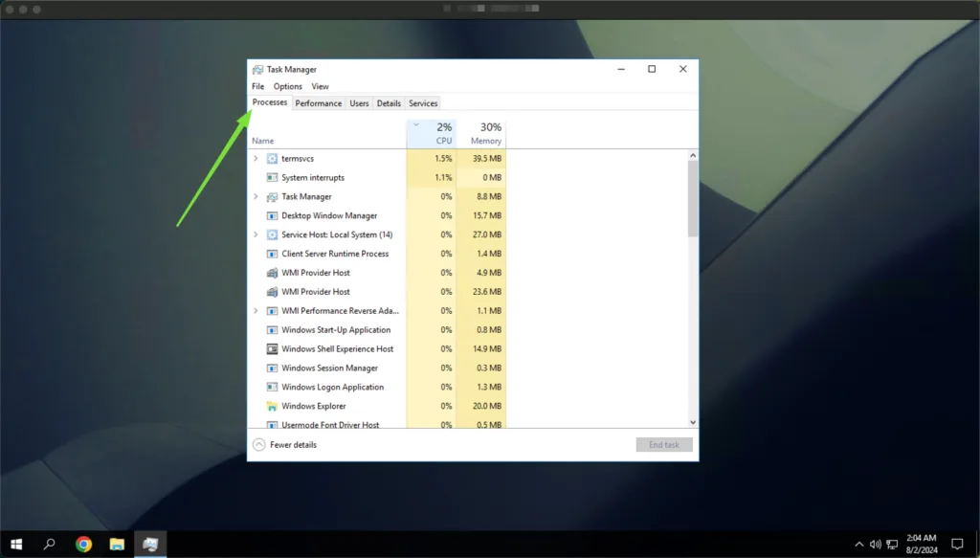Select the Desktop Window Manager process row
980x558 pixels.
pos(329,216)
